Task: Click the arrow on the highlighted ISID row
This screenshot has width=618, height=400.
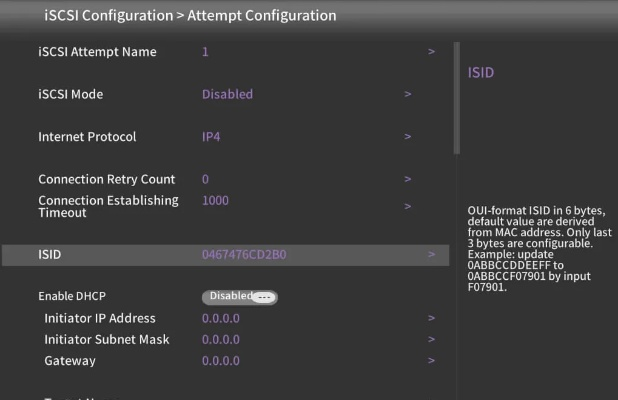Action: [431, 254]
